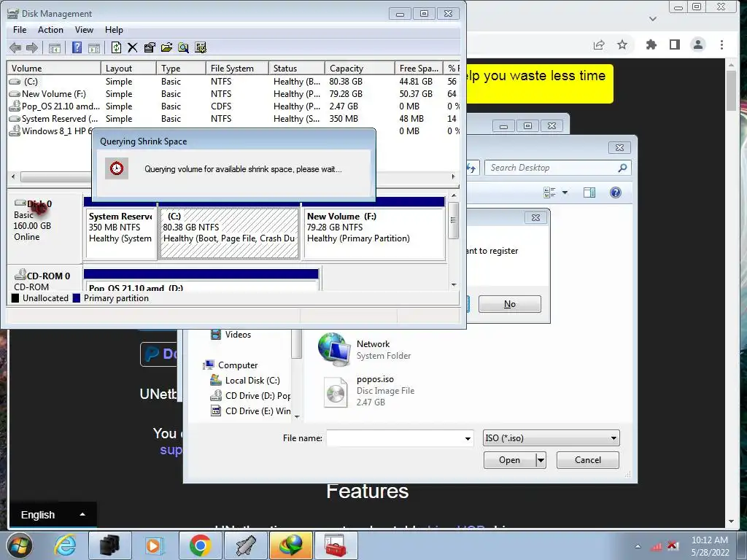747x560 pixels.
Task: Toggle the Chrome side panel icon
Action: tap(675, 44)
